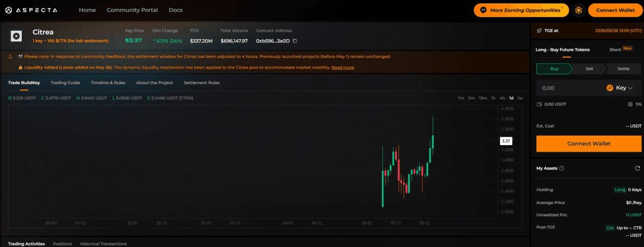Click the amount input field

click(570, 88)
